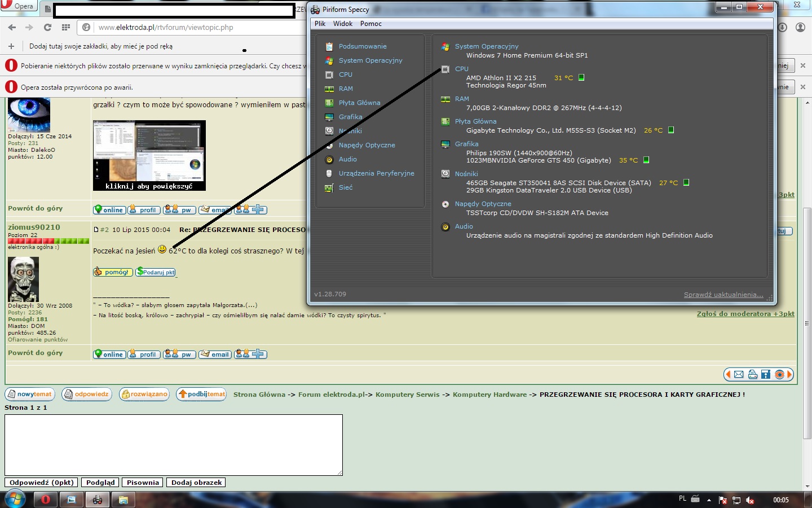
Task: Open the Widok menu in Speccy
Action: pyautogui.click(x=343, y=24)
